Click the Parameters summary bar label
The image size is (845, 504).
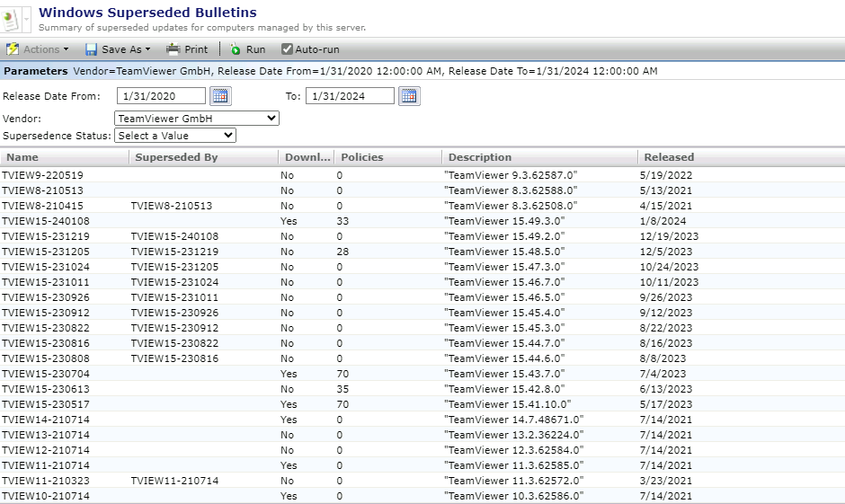coord(36,71)
